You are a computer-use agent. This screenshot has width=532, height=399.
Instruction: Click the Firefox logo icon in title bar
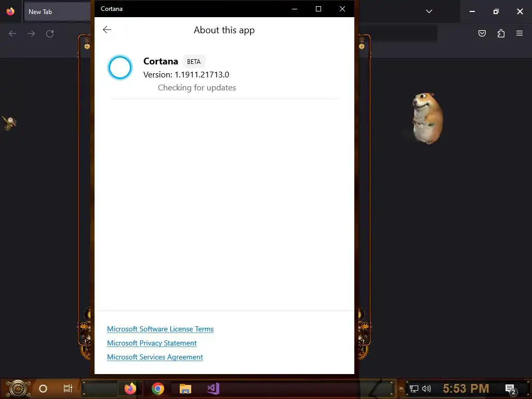point(10,11)
